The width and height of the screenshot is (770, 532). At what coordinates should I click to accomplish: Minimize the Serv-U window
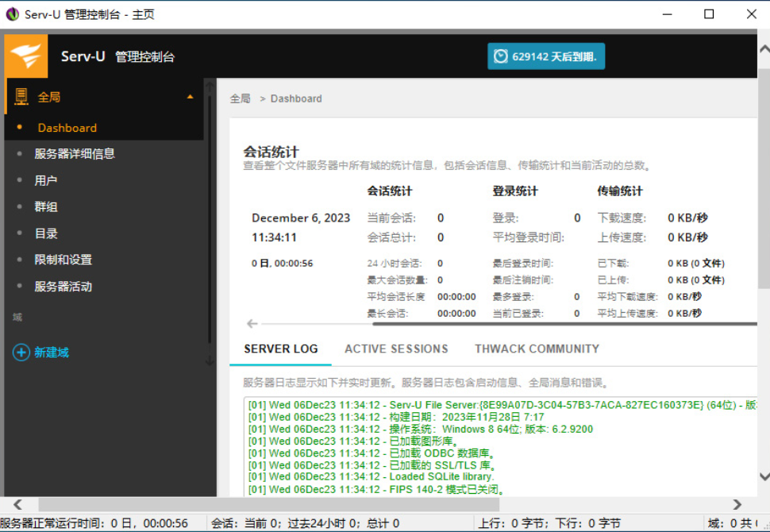(667, 14)
